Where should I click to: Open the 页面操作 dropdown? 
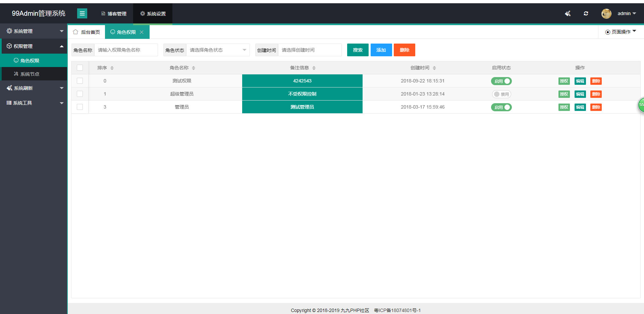click(x=621, y=32)
